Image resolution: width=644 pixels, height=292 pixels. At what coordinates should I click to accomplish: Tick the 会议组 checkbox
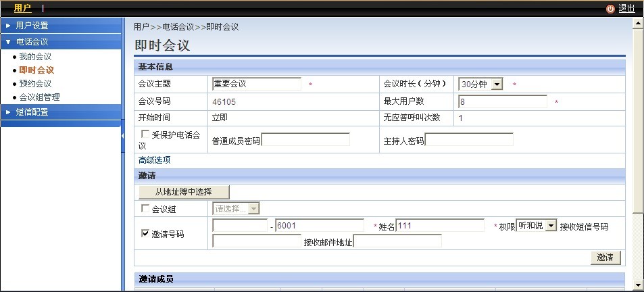coord(145,209)
